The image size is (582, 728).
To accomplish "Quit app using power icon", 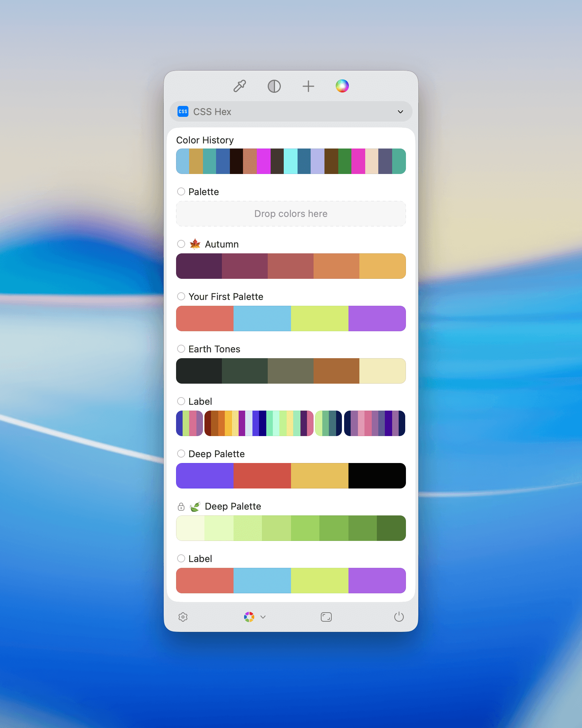I will pyautogui.click(x=399, y=617).
